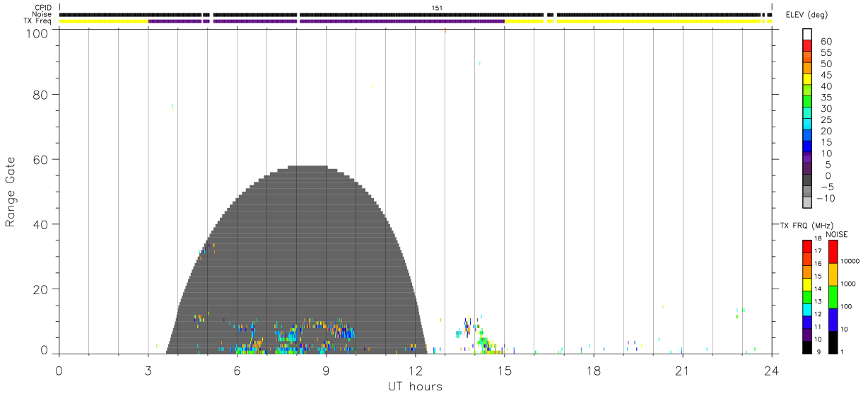Click the purple section of TX Freq bar

point(326,21)
